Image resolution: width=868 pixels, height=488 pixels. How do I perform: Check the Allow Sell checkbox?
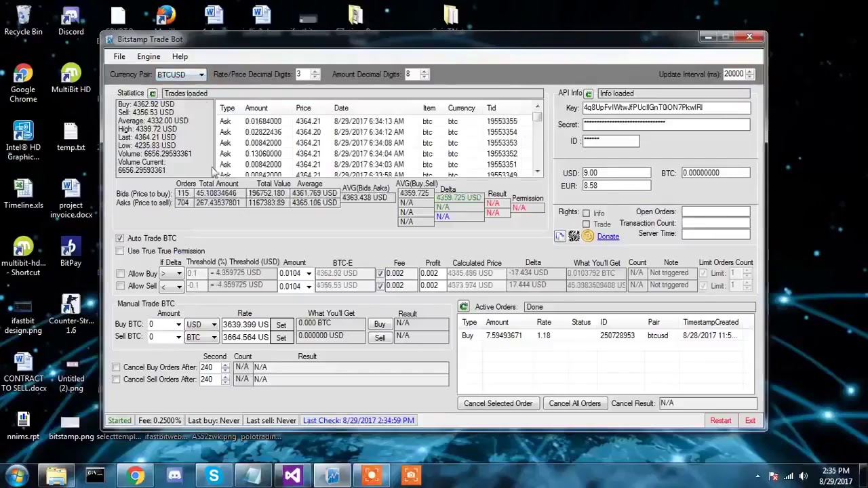tap(120, 286)
